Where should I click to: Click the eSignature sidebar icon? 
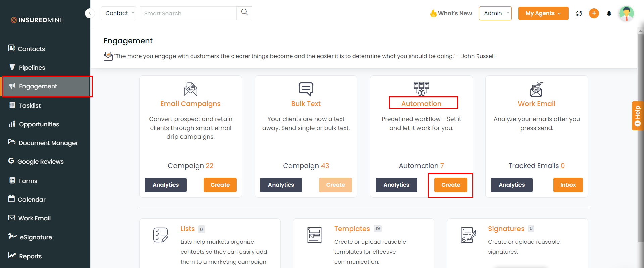tap(12, 236)
